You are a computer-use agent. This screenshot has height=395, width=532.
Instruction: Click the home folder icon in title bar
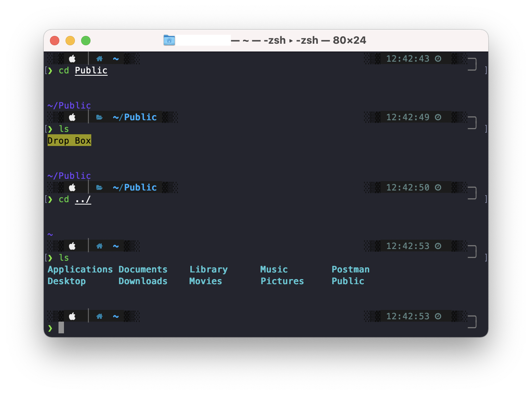pyautogui.click(x=169, y=40)
